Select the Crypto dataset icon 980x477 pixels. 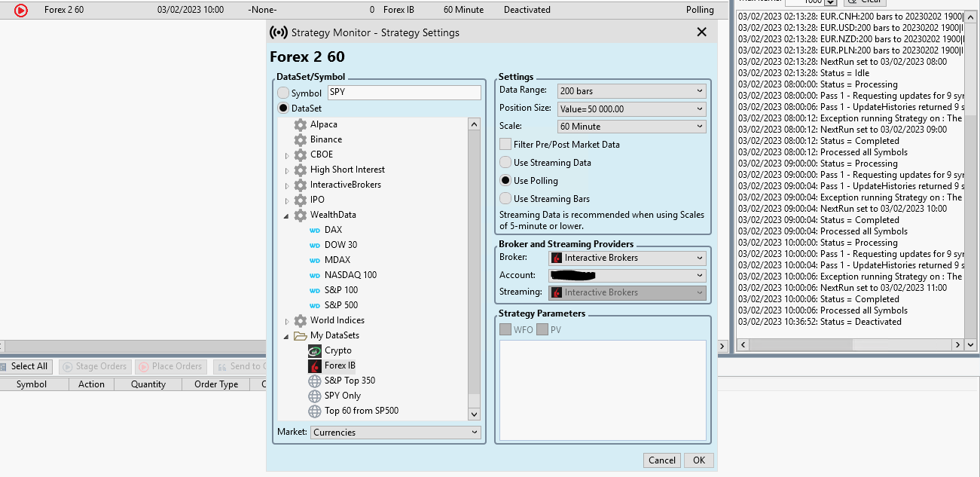pos(315,350)
